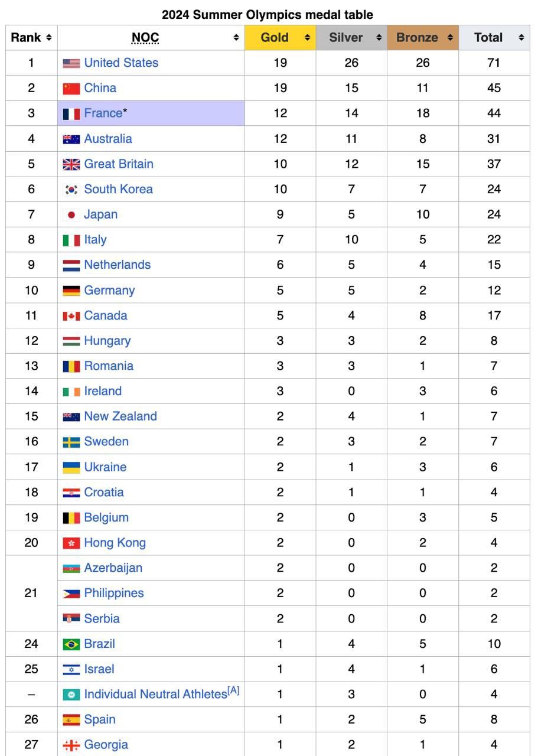Screen dimensions: 538x756
Task: Follow the Hong Kong link
Action: coord(115,543)
